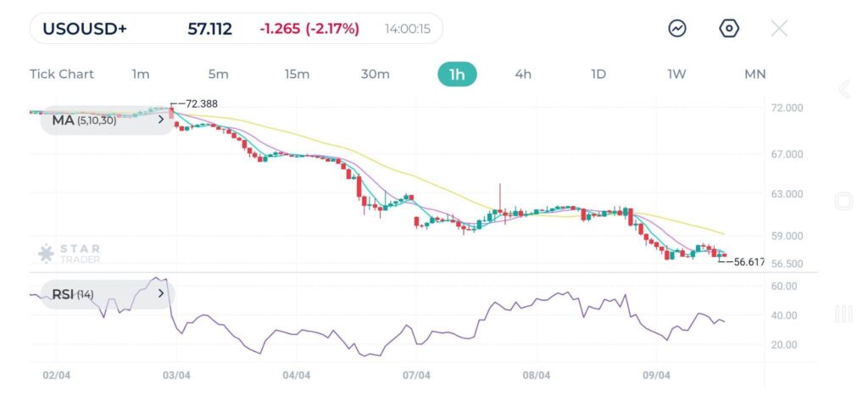
Task: Select the 5m timeframe
Action: pyautogui.click(x=218, y=75)
